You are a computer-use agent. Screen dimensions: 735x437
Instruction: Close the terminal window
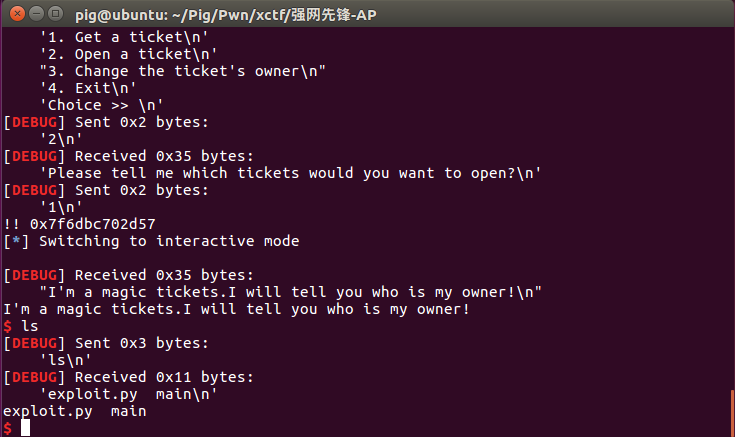point(15,14)
